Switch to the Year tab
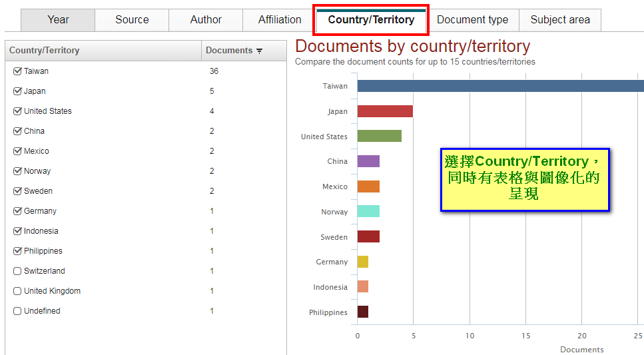Screen dimensions: 644x355 coord(58,20)
